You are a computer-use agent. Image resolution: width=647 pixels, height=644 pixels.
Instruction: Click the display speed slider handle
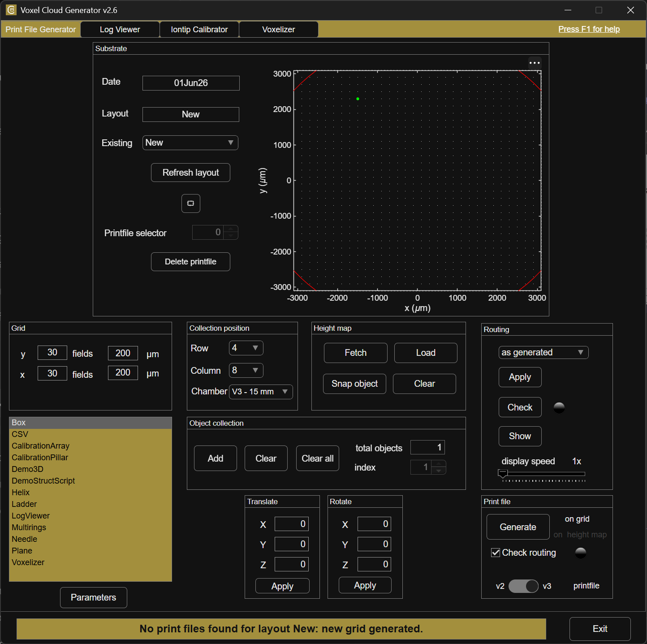tap(503, 473)
